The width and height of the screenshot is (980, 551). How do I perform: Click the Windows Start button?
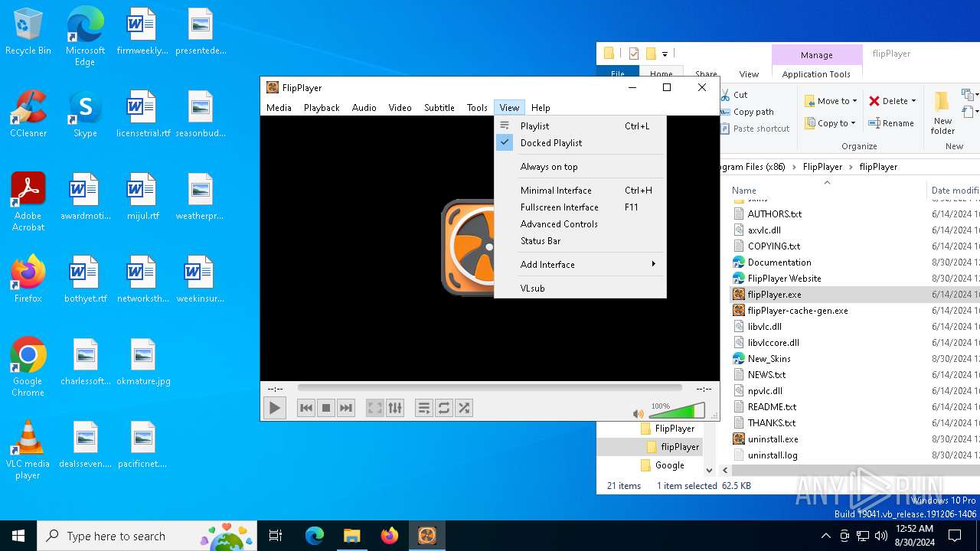click(x=18, y=536)
